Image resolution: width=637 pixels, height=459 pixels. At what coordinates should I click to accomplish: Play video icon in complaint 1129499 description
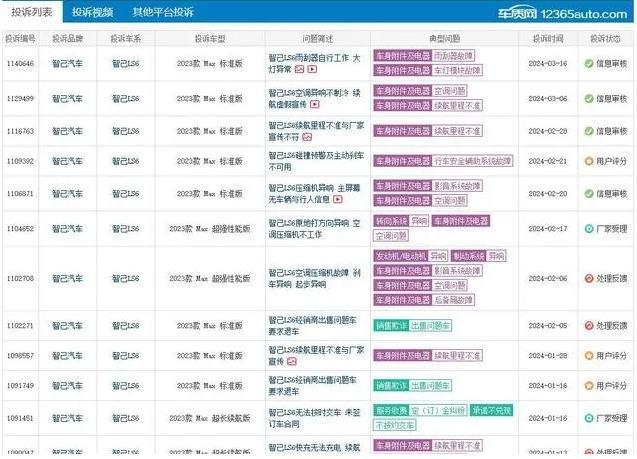315,104
